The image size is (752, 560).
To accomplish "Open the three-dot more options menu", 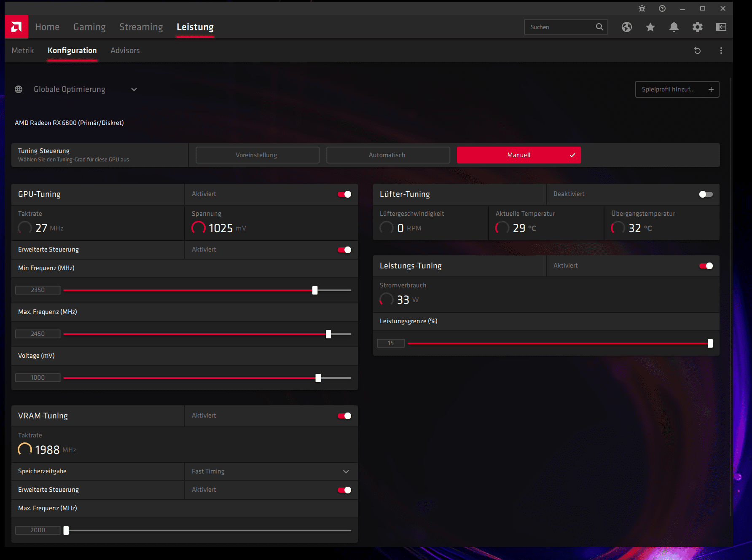I will (721, 51).
